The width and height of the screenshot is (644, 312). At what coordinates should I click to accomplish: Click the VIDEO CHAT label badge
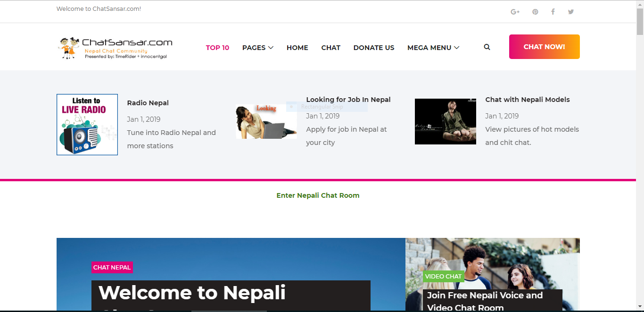(443, 276)
